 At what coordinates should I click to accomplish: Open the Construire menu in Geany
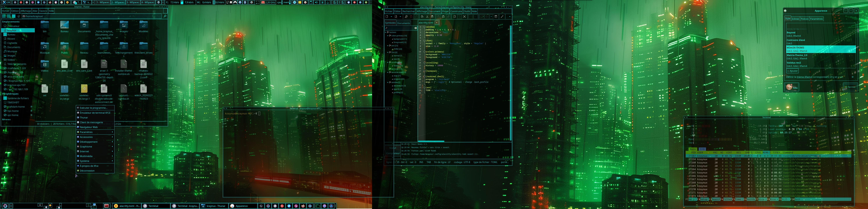tap(456, 11)
